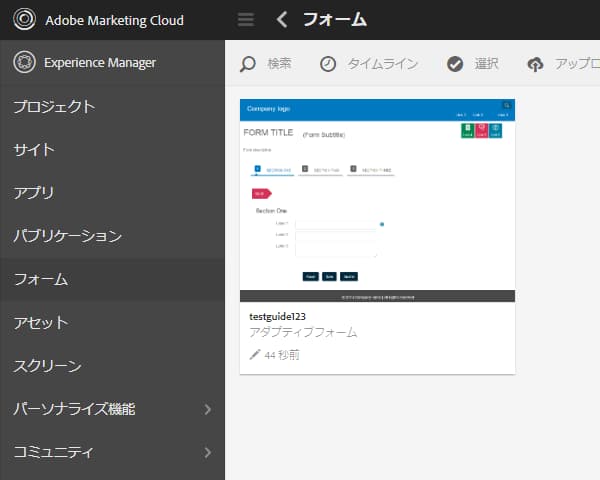Click the フォーム page heading
The image size is (600, 480).
(335, 19)
